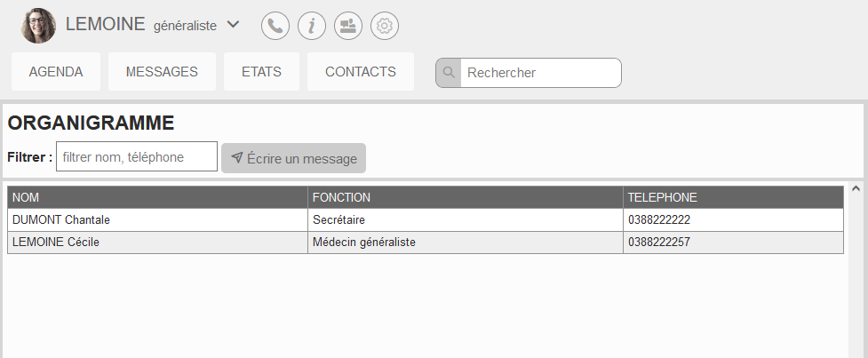
Task: Click the phone call icon
Action: [x=275, y=26]
